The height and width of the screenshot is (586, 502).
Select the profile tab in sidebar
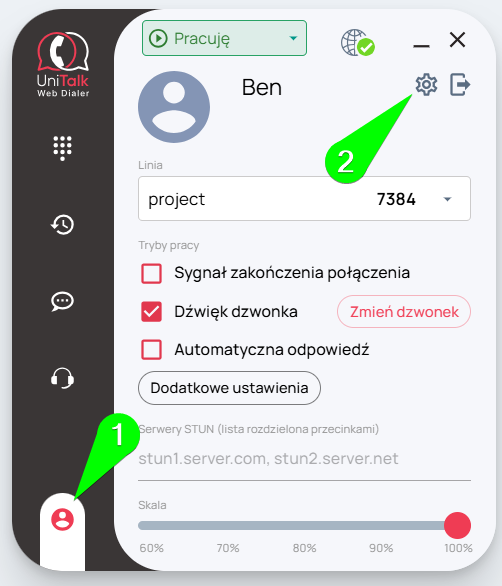62,519
